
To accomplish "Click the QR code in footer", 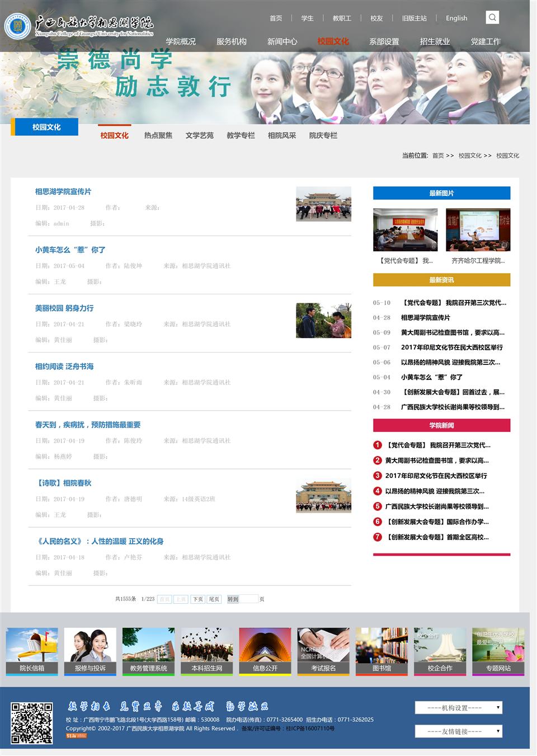I will [32, 723].
